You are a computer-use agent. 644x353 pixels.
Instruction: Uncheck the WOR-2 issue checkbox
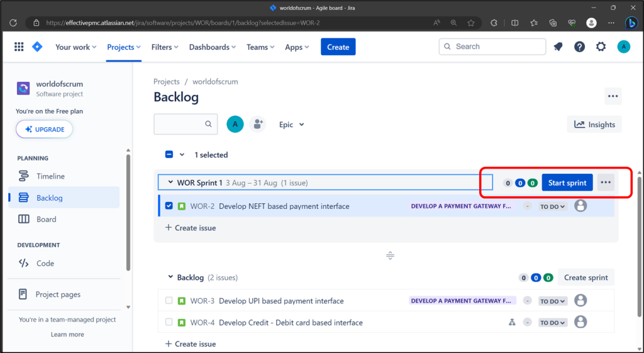click(x=169, y=206)
